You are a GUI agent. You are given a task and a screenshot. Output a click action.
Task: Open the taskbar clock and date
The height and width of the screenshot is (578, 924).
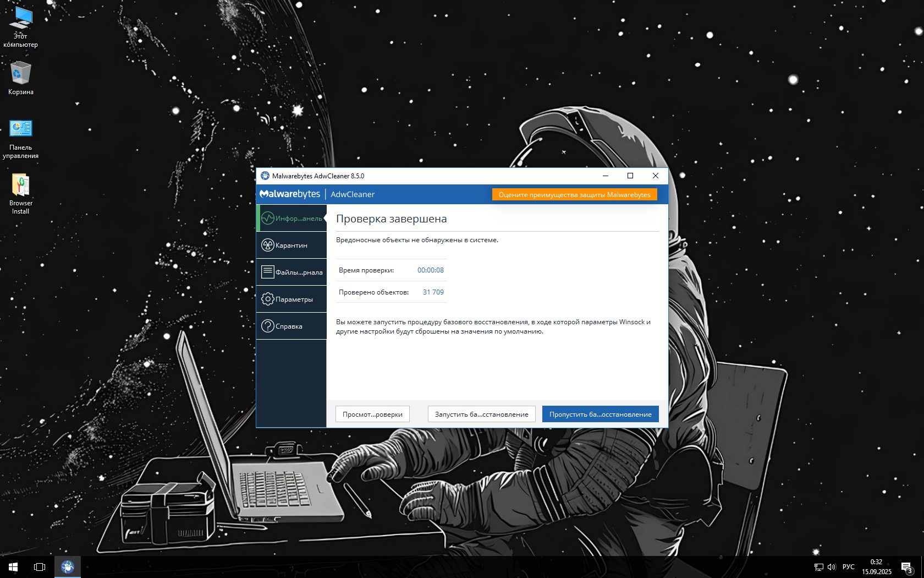(x=877, y=567)
